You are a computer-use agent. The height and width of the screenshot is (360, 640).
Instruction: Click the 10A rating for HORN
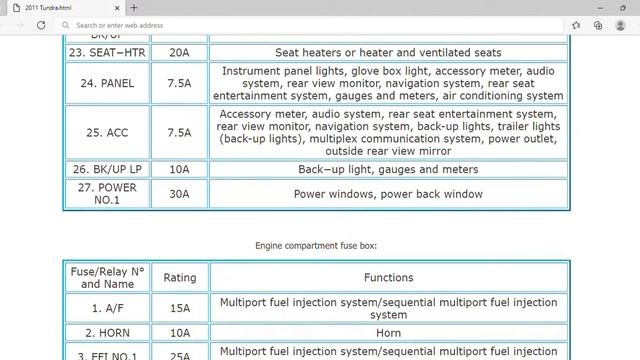tap(180, 333)
